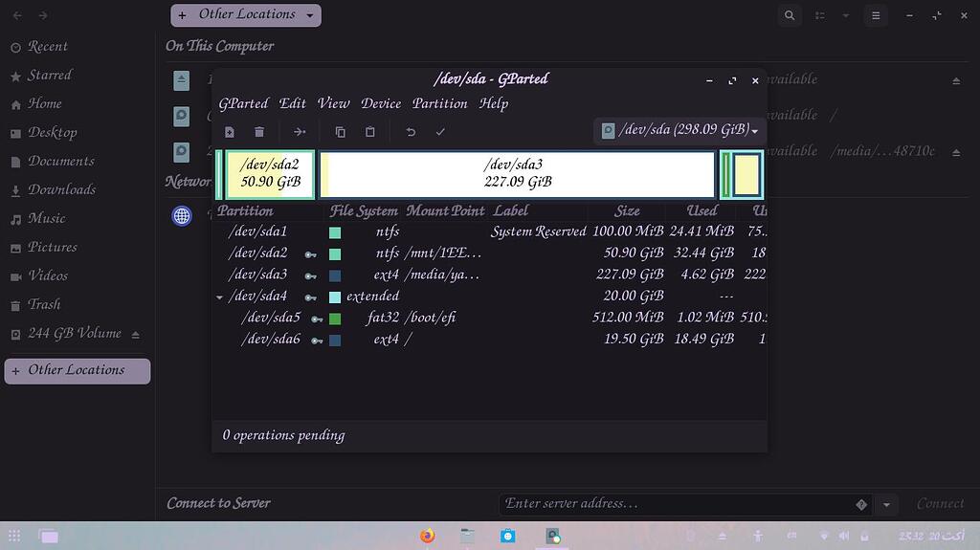Screen dimensions: 980x550
Task: Click the Copy partition toolbar icon
Action: pyautogui.click(x=340, y=132)
